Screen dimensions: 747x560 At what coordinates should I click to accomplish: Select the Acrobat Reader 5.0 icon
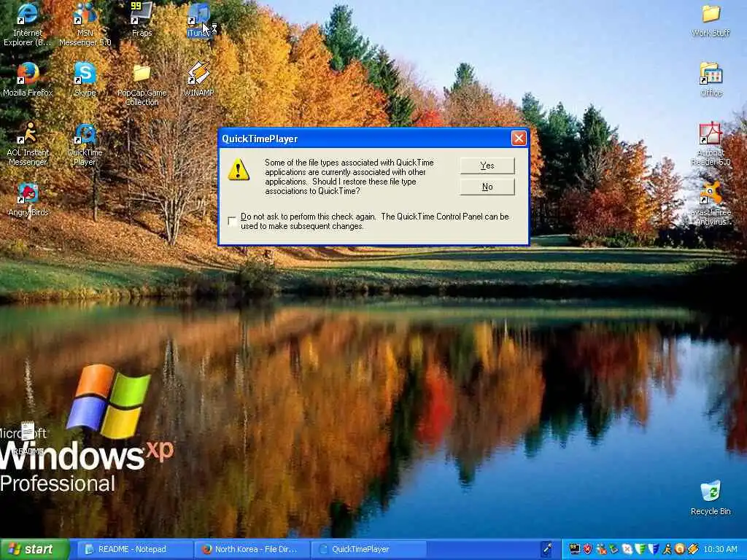point(711,144)
